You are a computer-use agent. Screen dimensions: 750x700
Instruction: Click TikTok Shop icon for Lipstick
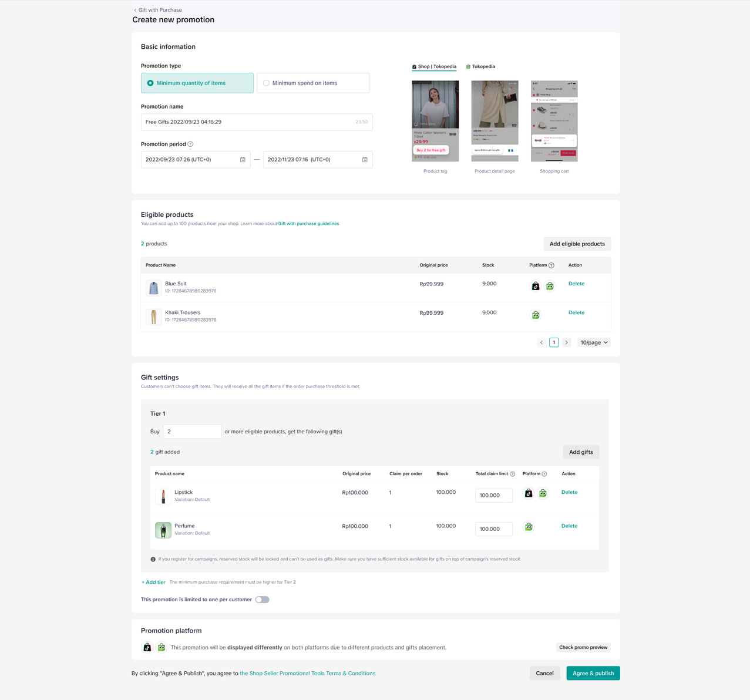tap(529, 493)
